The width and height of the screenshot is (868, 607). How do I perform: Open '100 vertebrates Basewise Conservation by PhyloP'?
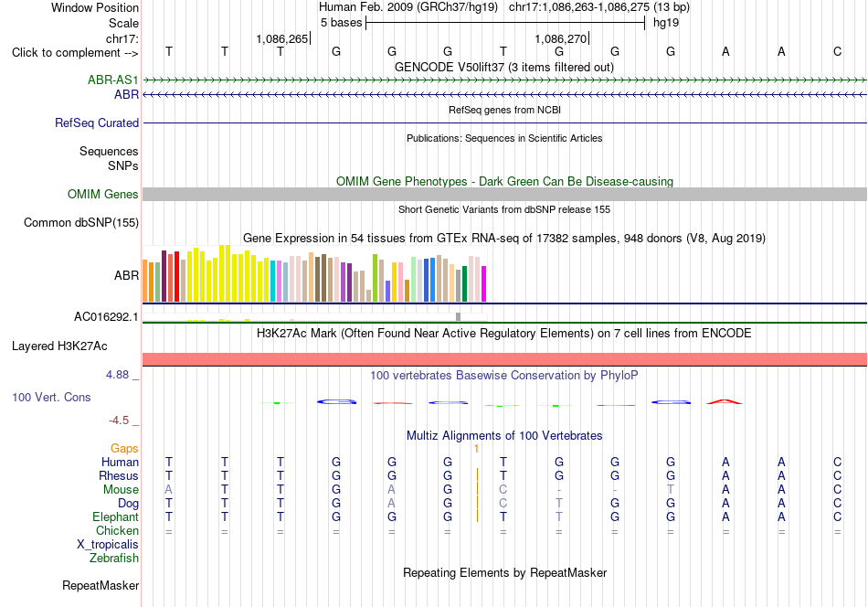point(503,375)
